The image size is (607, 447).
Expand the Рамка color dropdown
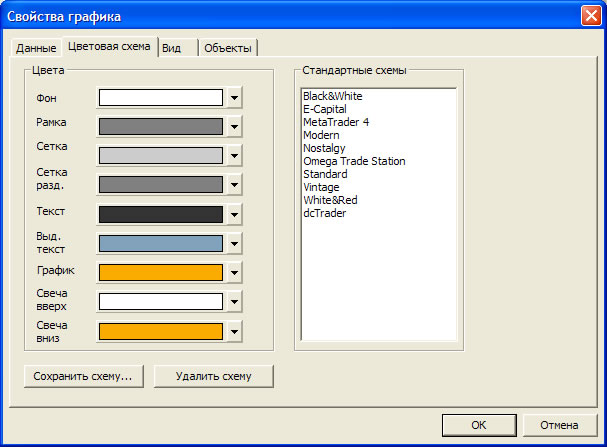(234, 127)
